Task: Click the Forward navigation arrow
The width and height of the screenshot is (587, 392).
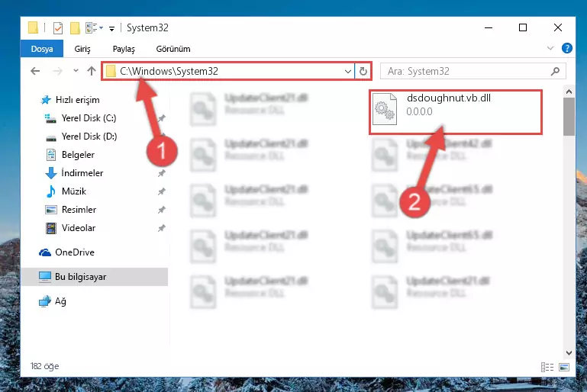Action: [x=57, y=71]
